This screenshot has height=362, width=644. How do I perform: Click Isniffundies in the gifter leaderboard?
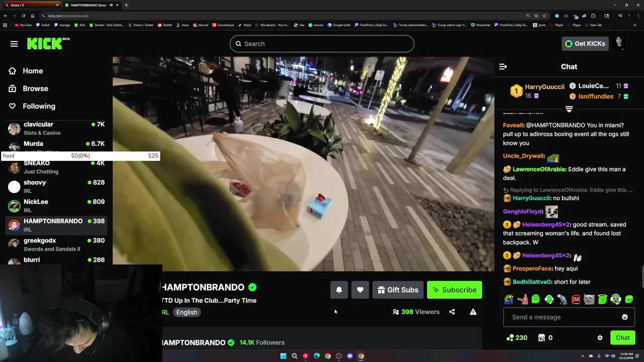pyautogui.click(x=596, y=96)
